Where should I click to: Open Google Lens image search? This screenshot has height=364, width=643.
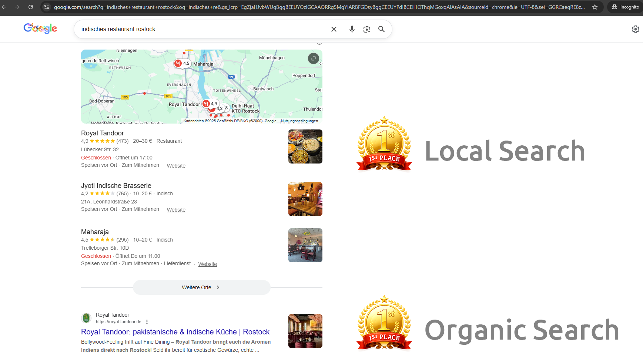(367, 29)
